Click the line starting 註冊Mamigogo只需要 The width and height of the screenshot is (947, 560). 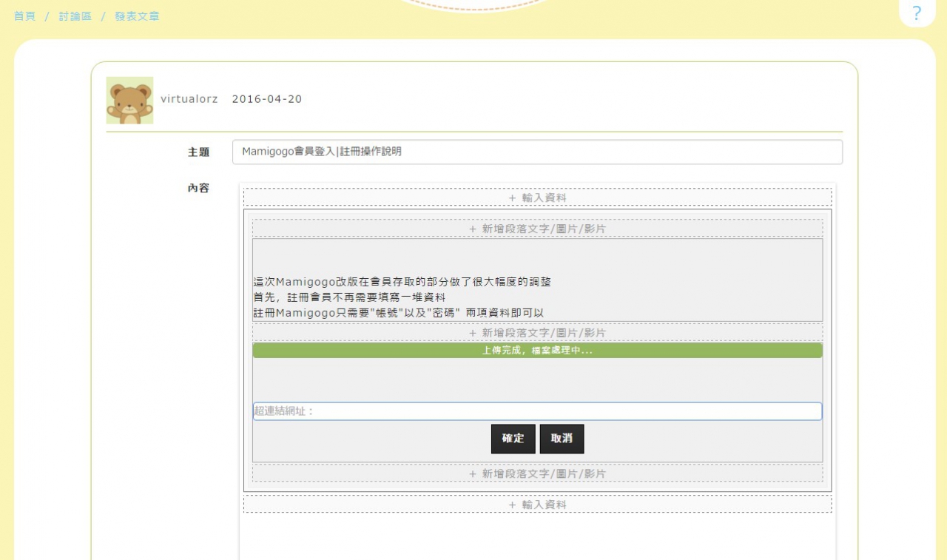tap(399, 313)
